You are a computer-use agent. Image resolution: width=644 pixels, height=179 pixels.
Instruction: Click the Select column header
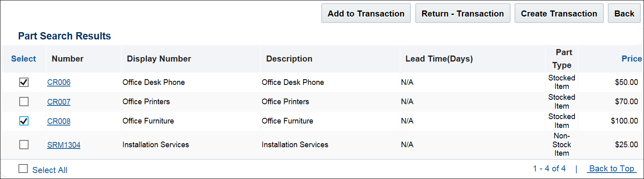(x=23, y=59)
